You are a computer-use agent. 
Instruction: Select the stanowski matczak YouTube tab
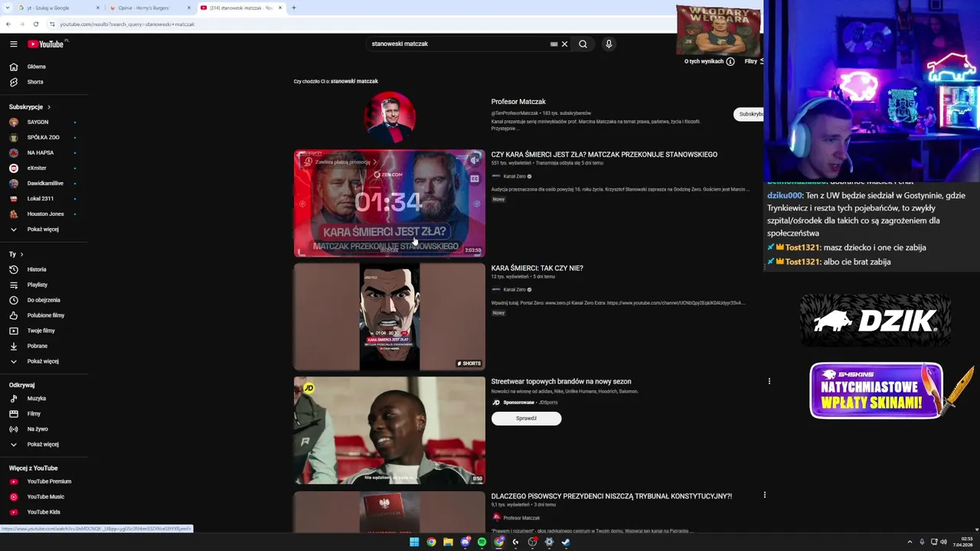pyautogui.click(x=240, y=8)
